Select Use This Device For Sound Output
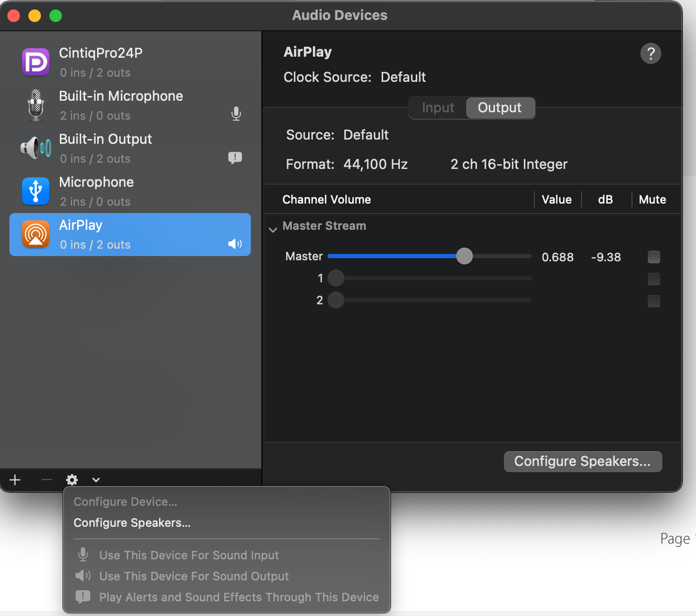This screenshot has height=616, width=696. pos(227,576)
